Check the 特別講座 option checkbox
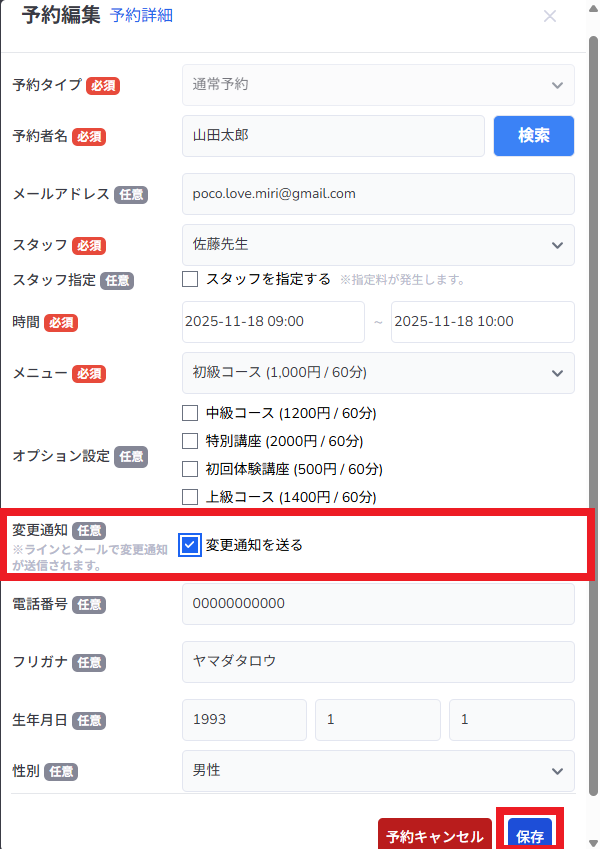The image size is (600, 849). (190, 441)
